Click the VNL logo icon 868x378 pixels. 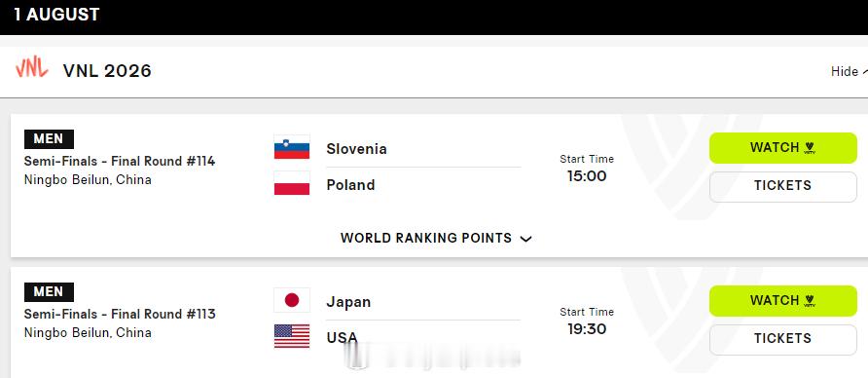(x=31, y=69)
